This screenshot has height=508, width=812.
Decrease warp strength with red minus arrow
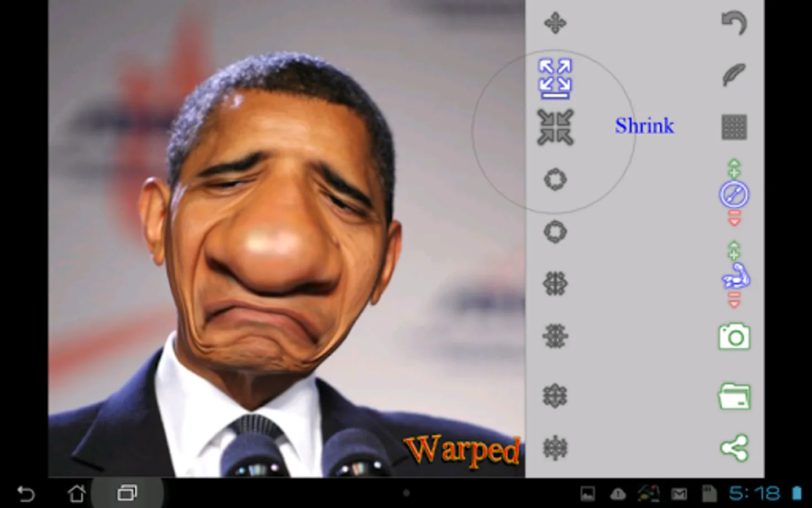point(734,300)
